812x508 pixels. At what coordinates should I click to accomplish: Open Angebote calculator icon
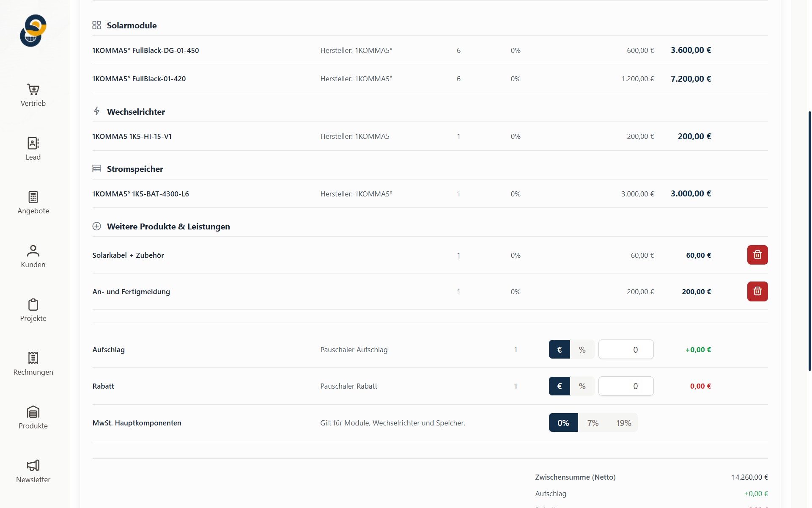click(x=33, y=197)
